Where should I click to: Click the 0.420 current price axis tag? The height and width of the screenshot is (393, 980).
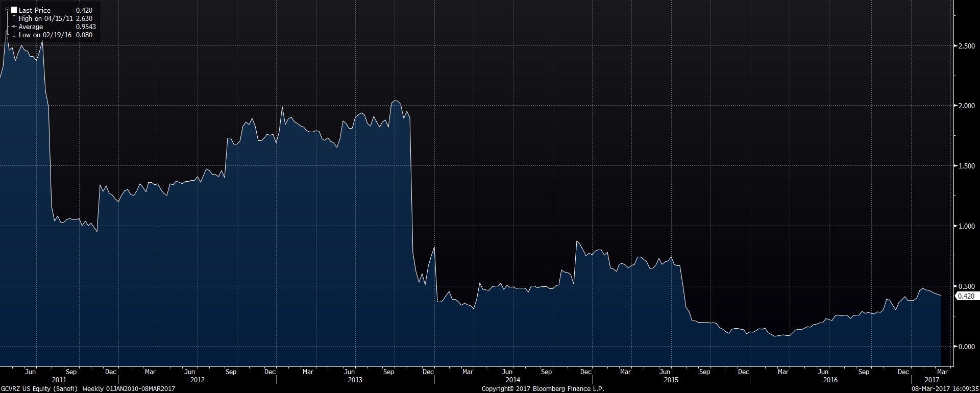coord(966,296)
